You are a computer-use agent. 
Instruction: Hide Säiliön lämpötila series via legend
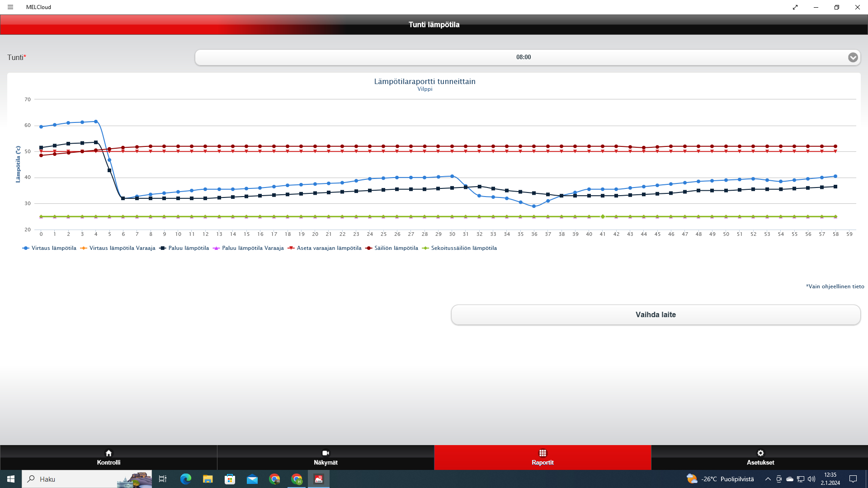(x=396, y=248)
